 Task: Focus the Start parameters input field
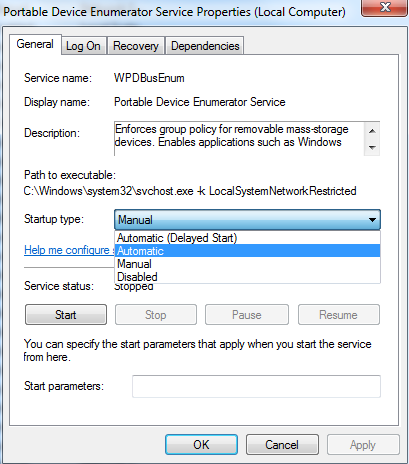pyautogui.click(x=256, y=386)
